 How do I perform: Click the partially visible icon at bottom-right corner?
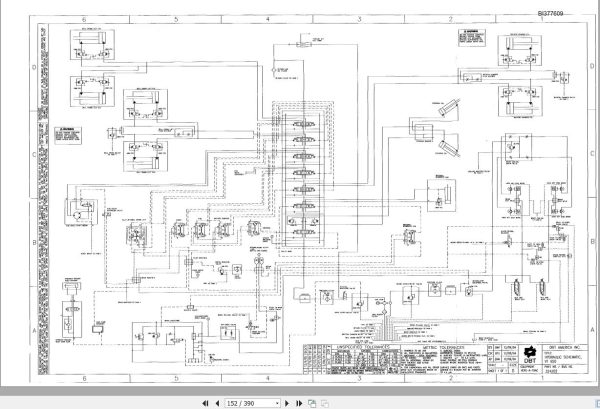coord(598,403)
